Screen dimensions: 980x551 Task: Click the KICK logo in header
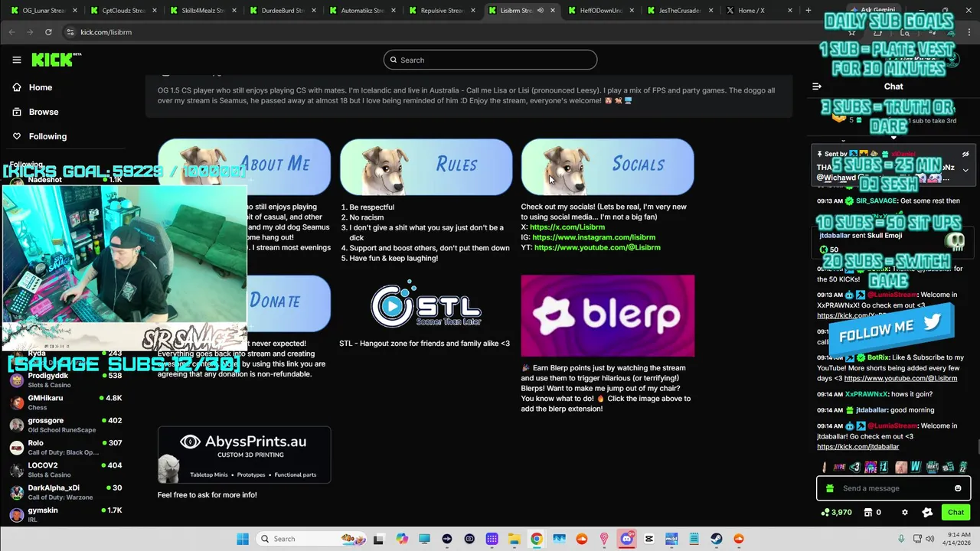pos(56,60)
